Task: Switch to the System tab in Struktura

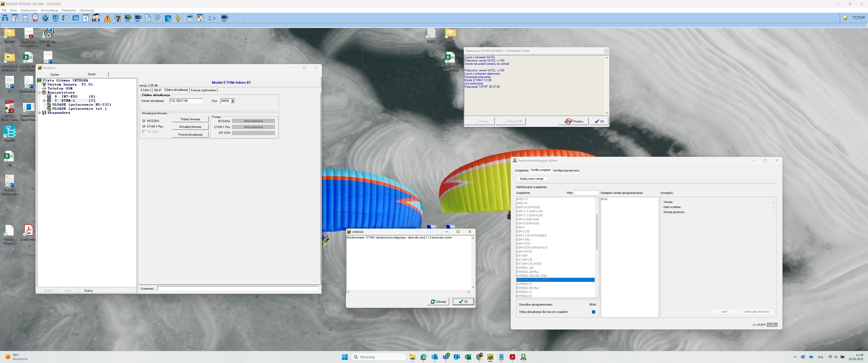Action: tap(55, 74)
